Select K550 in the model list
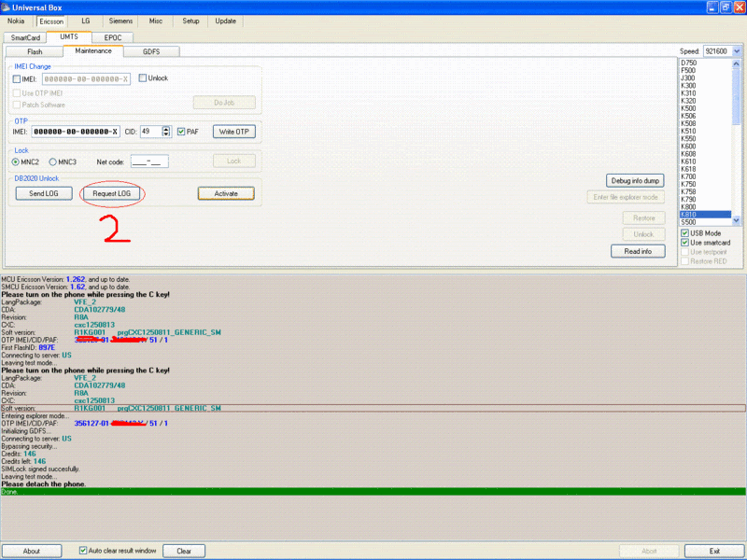This screenshot has width=747, height=560. pos(705,138)
